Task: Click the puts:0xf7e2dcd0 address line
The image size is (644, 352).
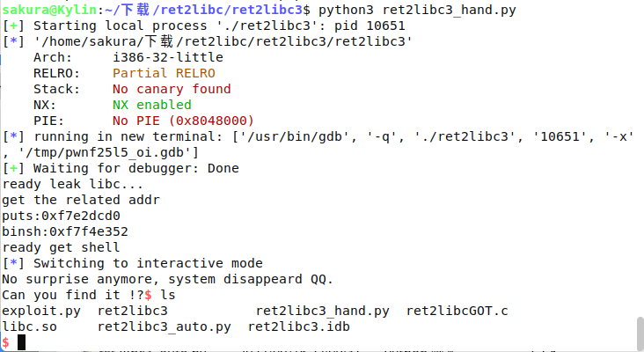Action: pos(62,216)
